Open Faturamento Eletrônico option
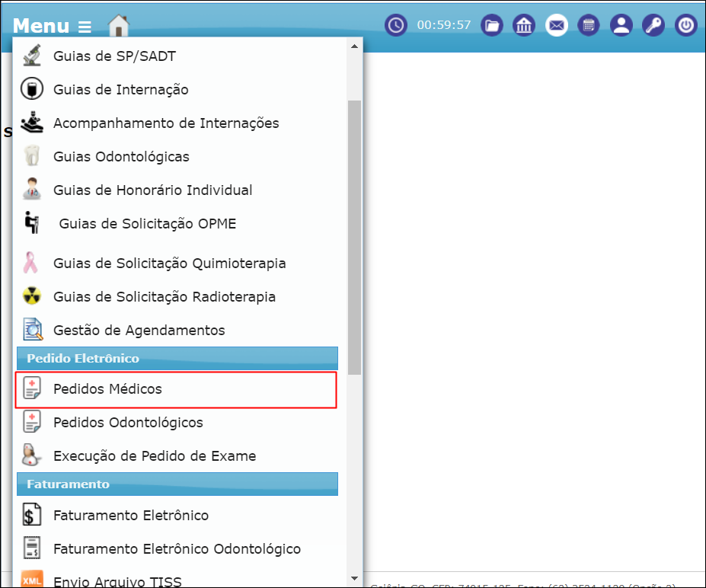The width and height of the screenshot is (706, 588). pyautogui.click(x=130, y=516)
